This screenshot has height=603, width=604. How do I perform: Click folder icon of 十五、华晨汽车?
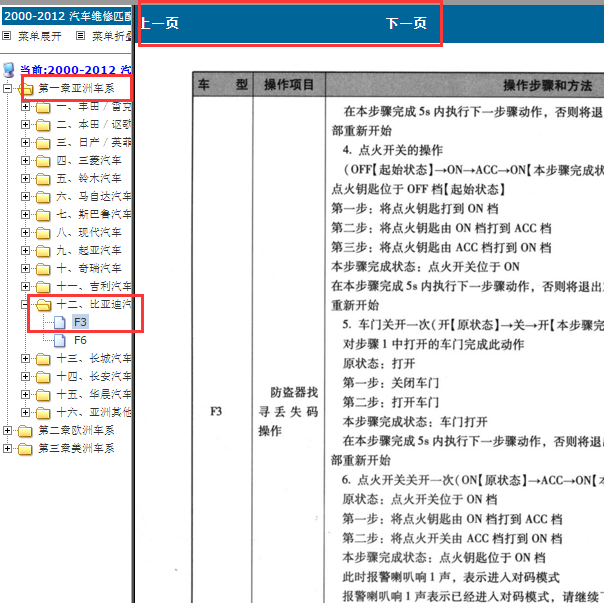43,395
